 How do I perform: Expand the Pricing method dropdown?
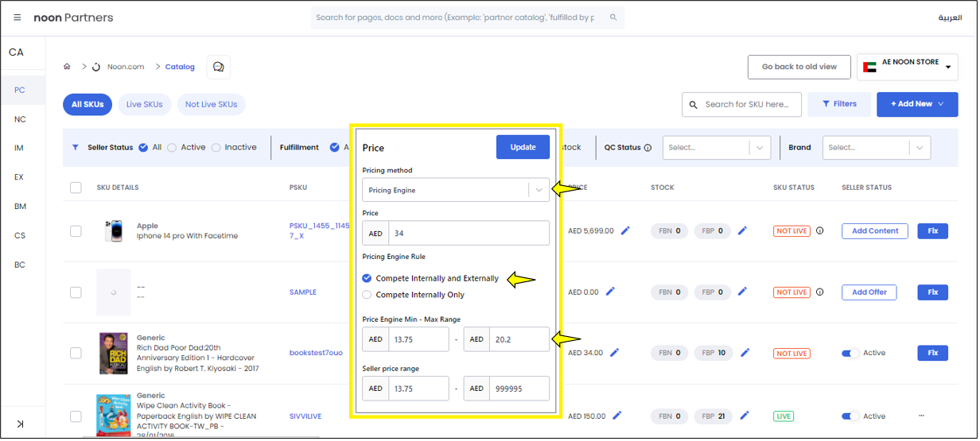coord(539,190)
